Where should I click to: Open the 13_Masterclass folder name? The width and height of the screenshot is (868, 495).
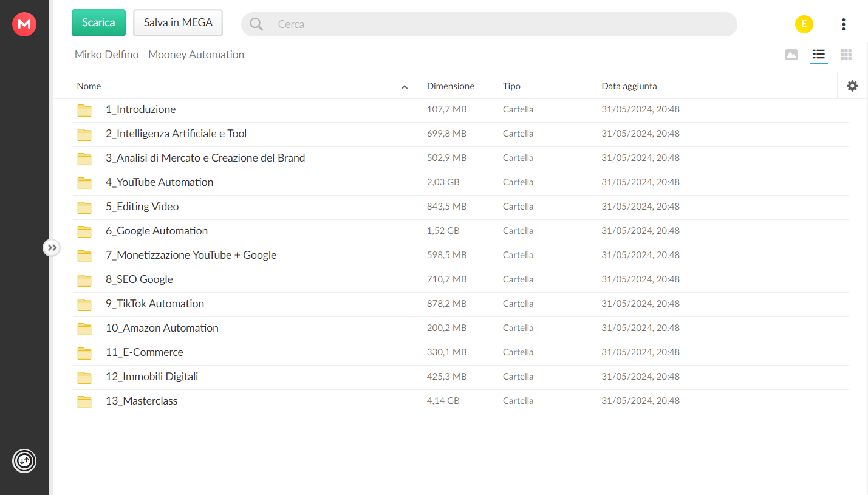click(x=142, y=401)
